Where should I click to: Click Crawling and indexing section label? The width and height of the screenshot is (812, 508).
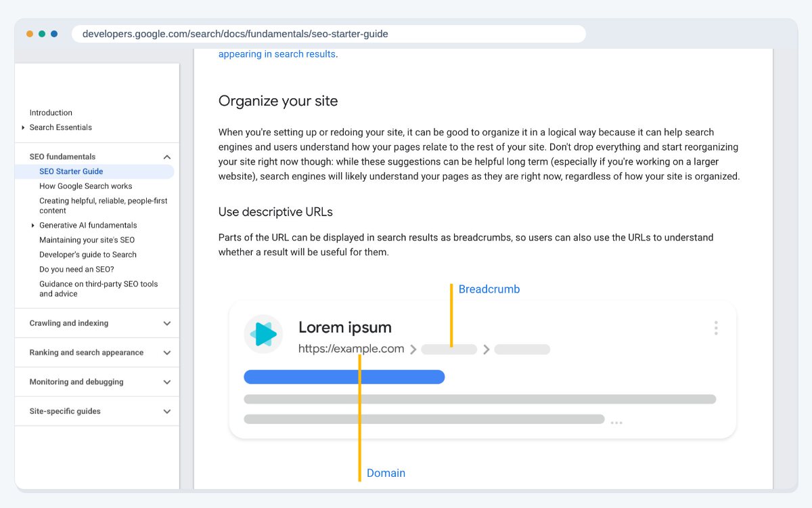pyautogui.click(x=69, y=323)
